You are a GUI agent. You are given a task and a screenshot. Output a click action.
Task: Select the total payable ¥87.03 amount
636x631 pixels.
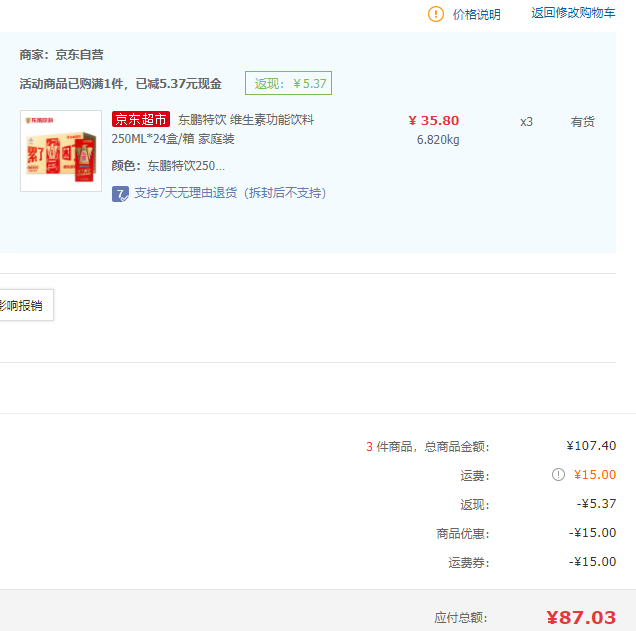pyautogui.click(x=581, y=618)
